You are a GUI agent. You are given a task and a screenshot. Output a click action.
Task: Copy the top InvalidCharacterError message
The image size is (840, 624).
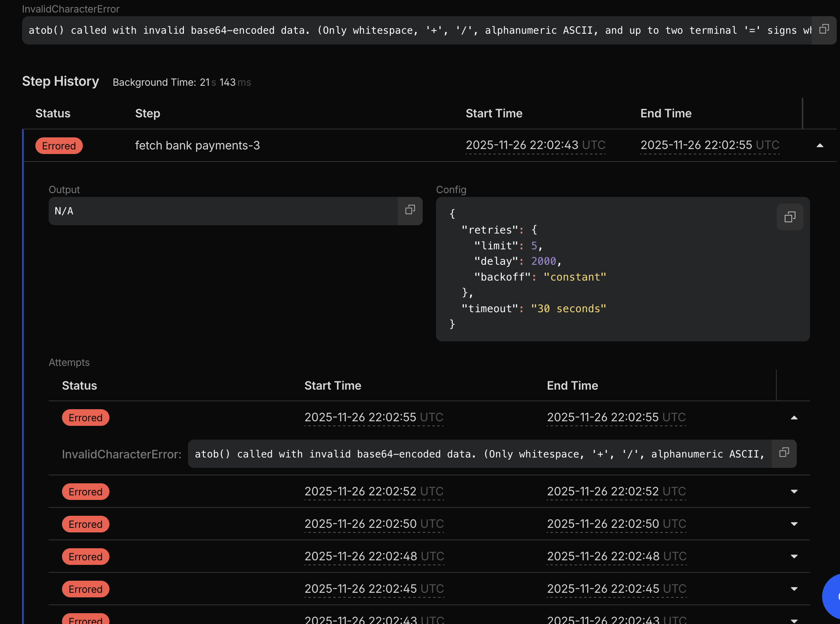(x=824, y=30)
